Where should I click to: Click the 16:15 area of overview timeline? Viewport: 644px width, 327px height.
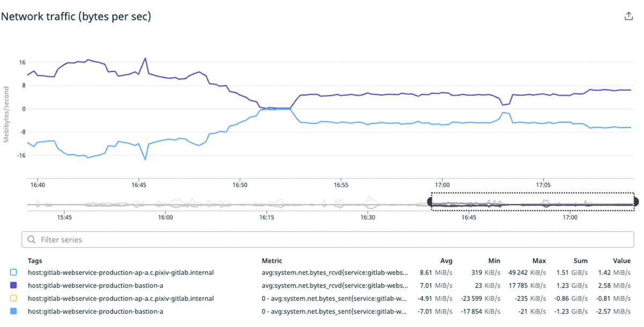[266, 205]
